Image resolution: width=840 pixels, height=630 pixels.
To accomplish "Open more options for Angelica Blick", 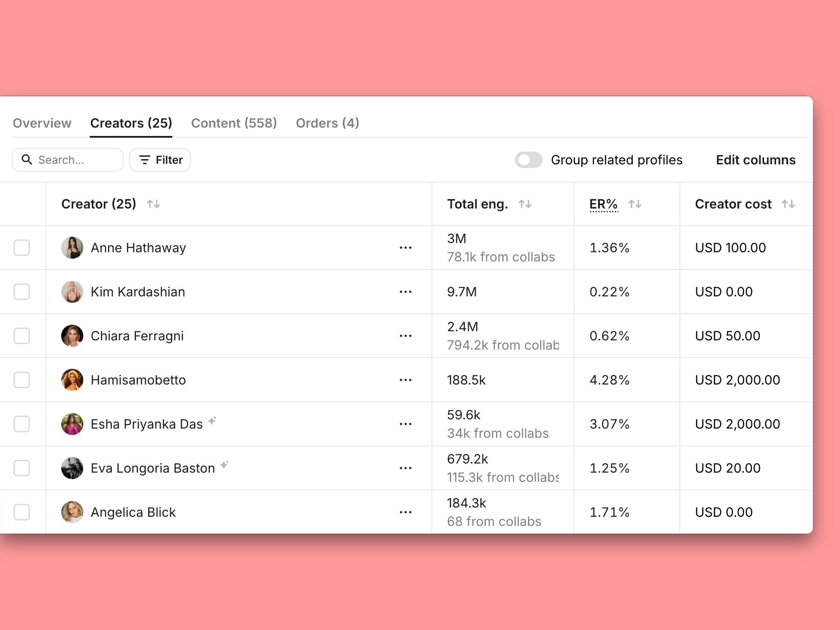I will tap(406, 512).
